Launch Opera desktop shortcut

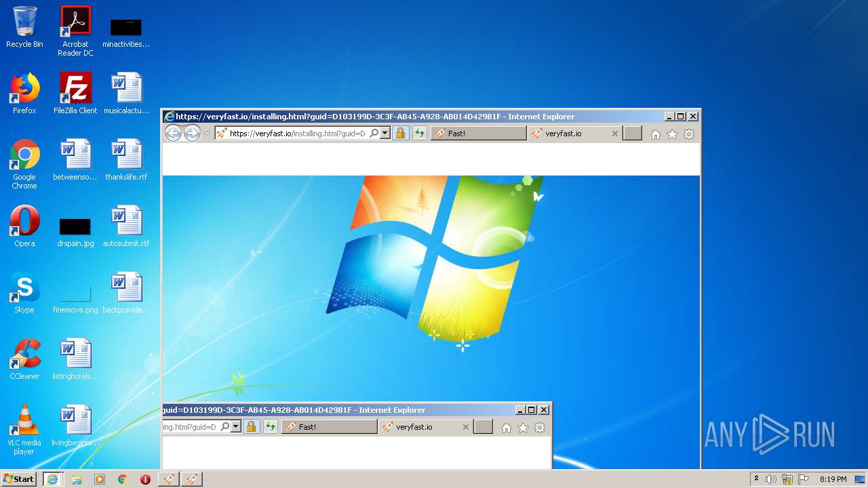[24, 226]
